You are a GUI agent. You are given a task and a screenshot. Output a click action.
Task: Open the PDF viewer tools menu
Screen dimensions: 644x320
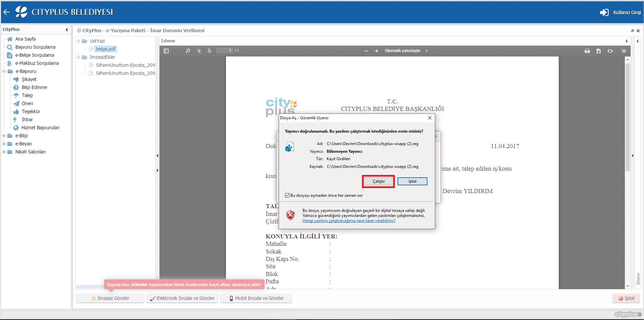[x=624, y=51]
